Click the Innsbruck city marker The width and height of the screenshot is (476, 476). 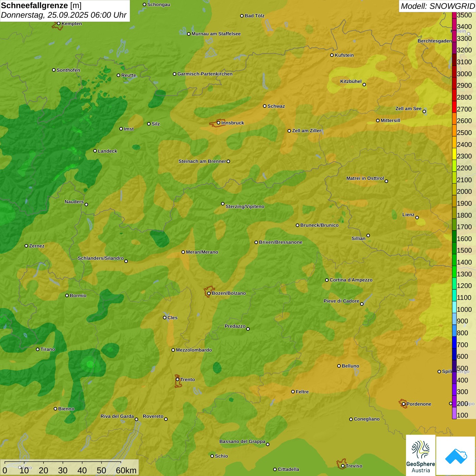(x=219, y=123)
